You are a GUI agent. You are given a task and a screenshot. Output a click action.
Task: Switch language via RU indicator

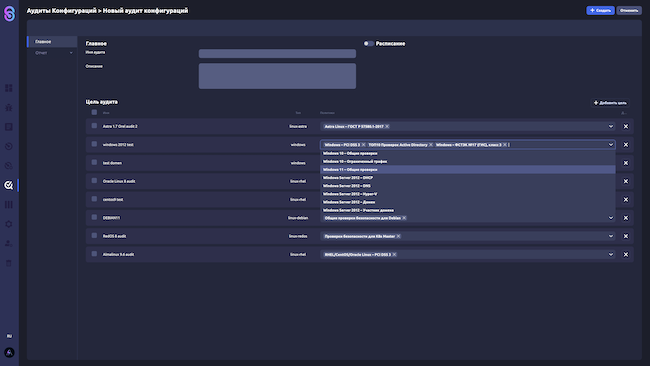[x=9, y=336]
